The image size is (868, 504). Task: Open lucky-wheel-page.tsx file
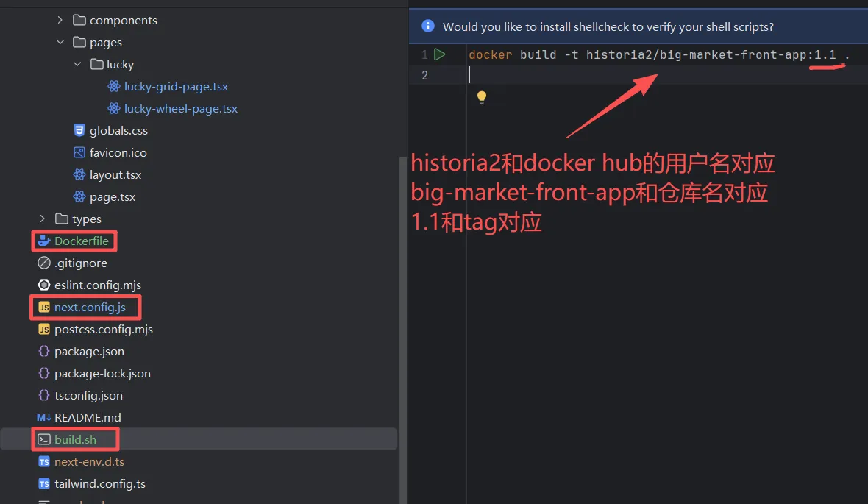coord(180,108)
